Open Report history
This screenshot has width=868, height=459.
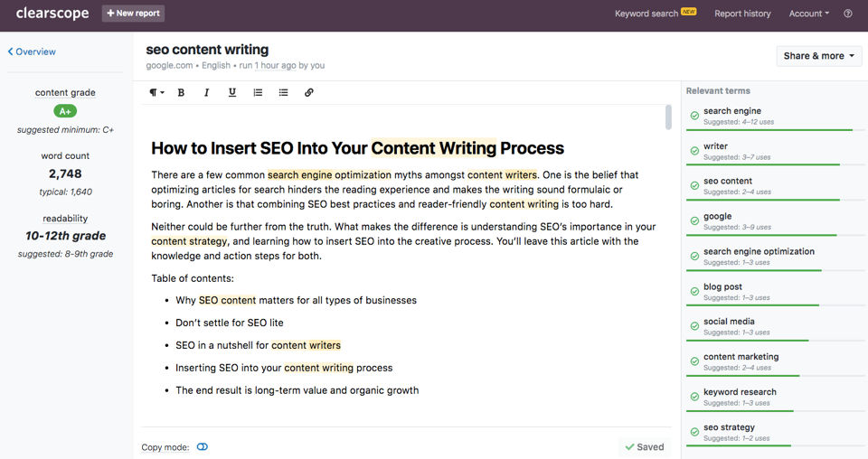[742, 14]
